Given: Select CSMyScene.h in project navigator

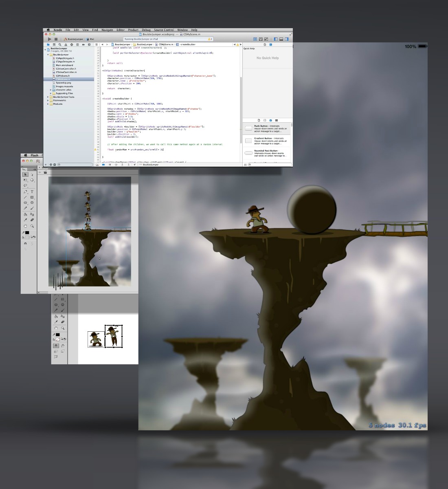Looking at the screenshot, I should (x=63, y=76).
